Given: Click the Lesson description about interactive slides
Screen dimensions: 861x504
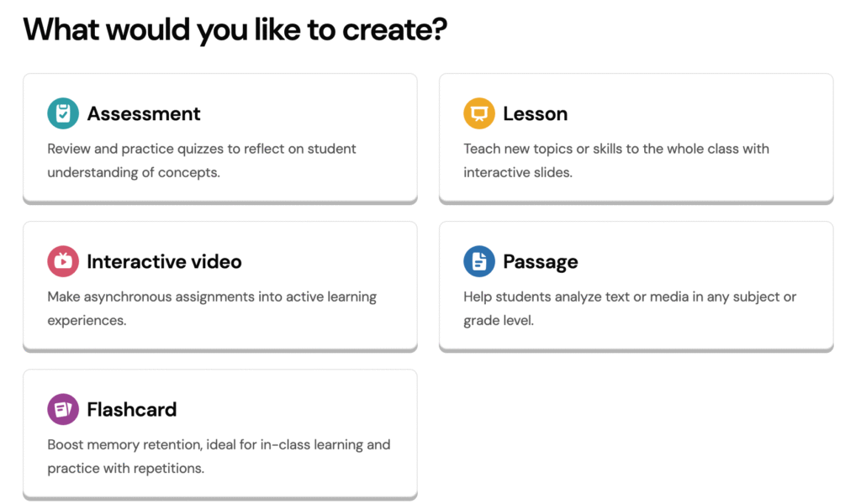Looking at the screenshot, I should pyautogui.click(x=616, y=160).
